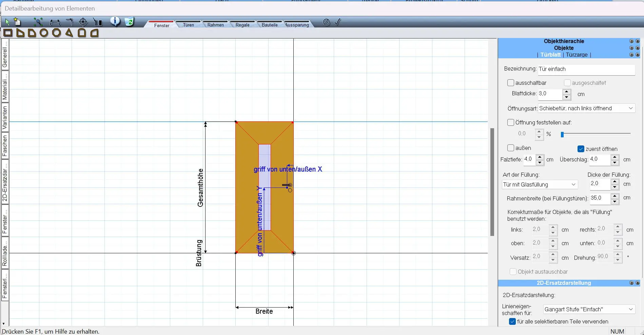This screenshot has height=335, width=644.
Task: Choose the octagon window shape
Action: pyautogui.click(x=57, y=33)
